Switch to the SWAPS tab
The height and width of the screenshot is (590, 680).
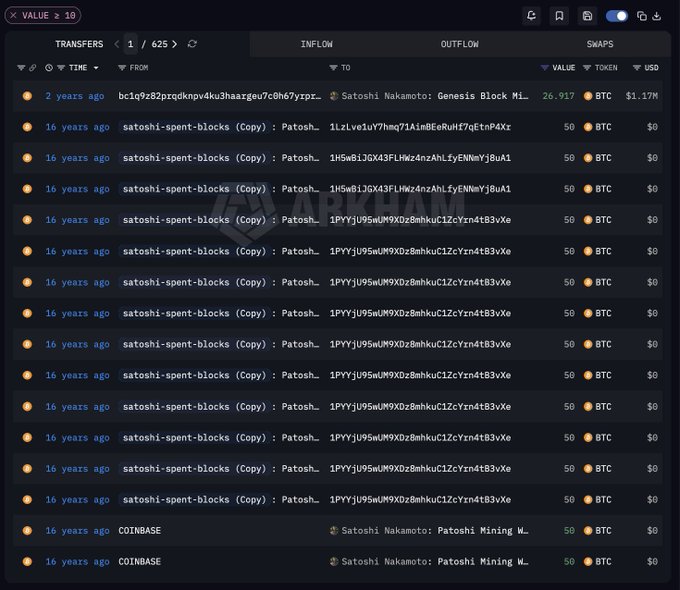click(600, 44)
